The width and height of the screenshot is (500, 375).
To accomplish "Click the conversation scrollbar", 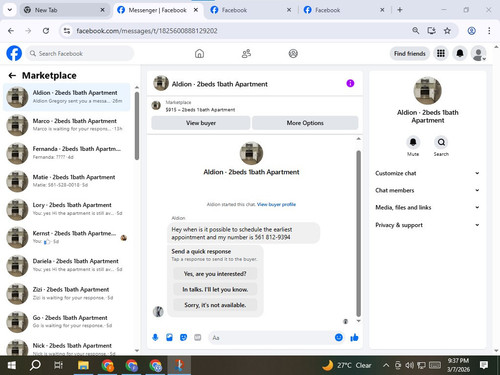I will (359, 233).
